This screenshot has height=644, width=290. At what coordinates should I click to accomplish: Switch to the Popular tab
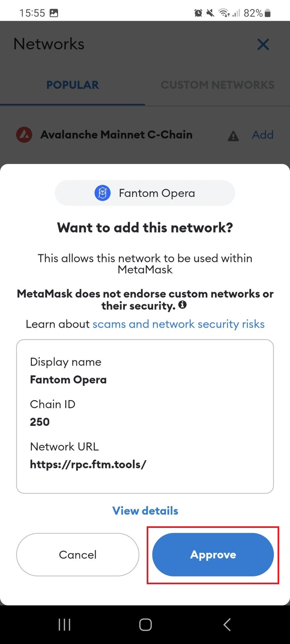(72, 85)
